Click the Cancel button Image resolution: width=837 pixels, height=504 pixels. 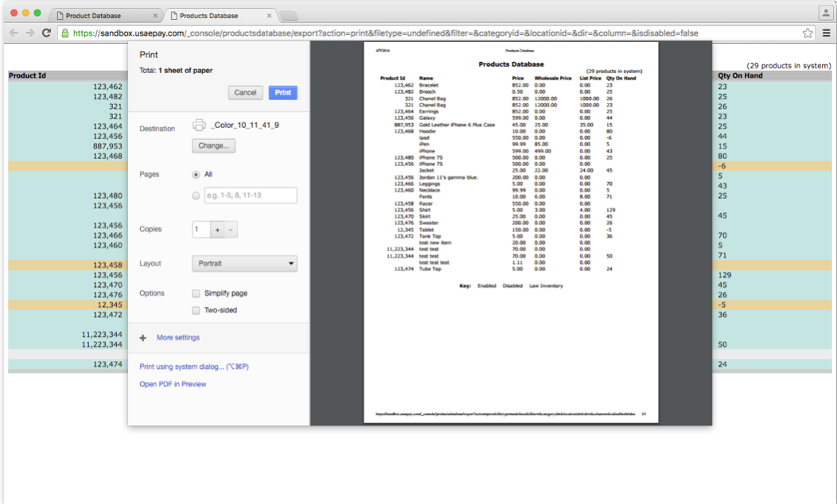coord(245,93)
